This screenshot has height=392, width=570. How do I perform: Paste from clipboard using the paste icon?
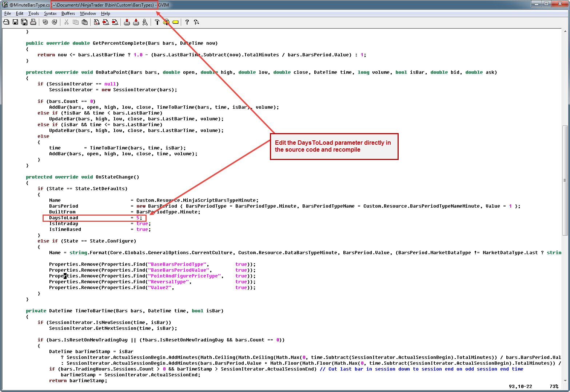84,22
